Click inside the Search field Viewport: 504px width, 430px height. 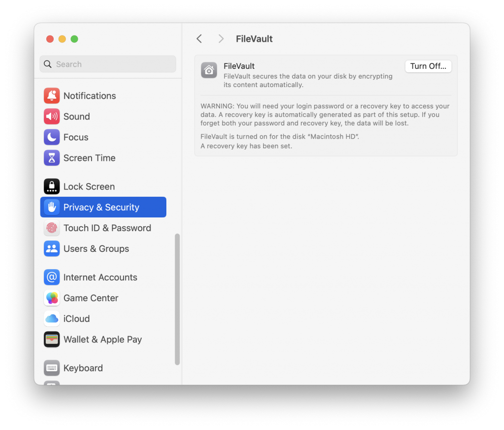tap(107, 64)
